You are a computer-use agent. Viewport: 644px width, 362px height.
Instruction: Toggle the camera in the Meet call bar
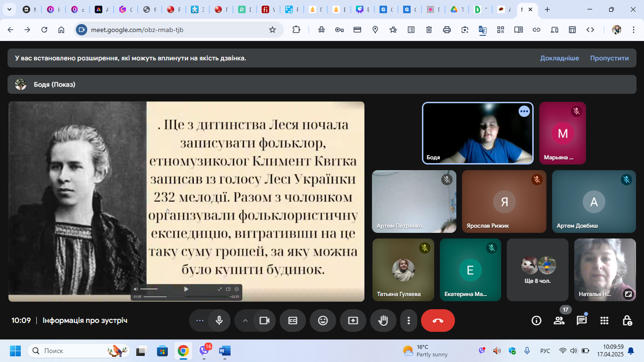[x=264, y=321]
